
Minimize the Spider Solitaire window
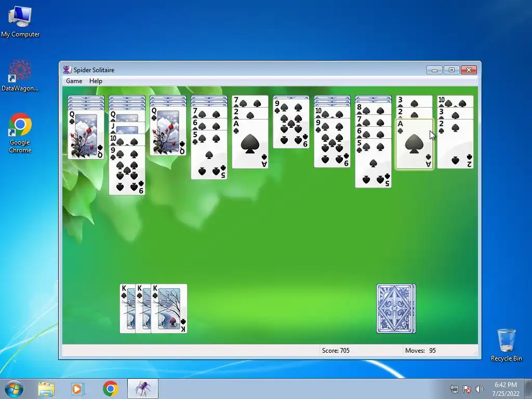[434, 70]
